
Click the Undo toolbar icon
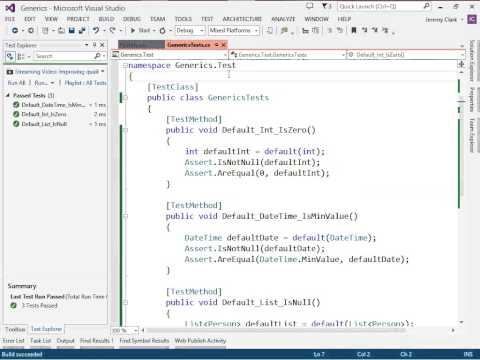point(96,30)
